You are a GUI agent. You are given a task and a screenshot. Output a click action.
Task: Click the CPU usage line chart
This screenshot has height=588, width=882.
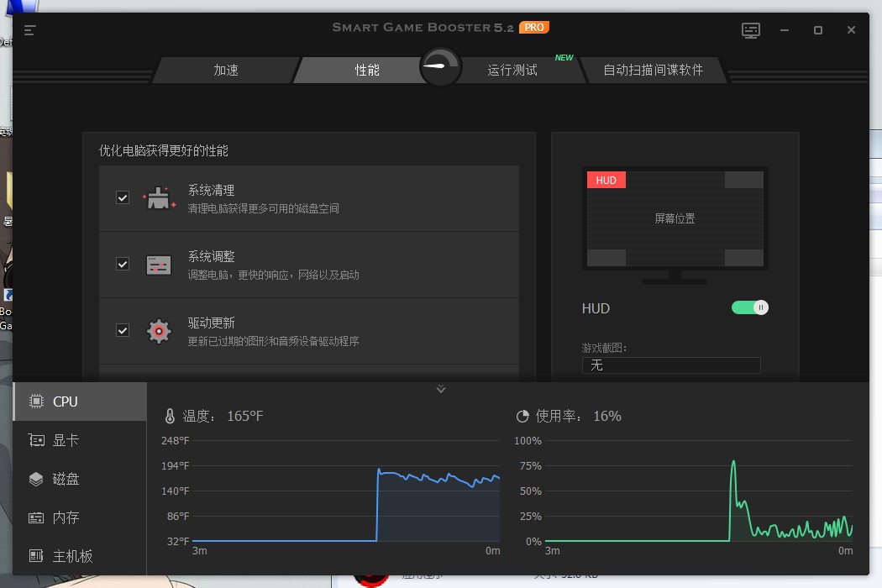click(x=699, y=491)
